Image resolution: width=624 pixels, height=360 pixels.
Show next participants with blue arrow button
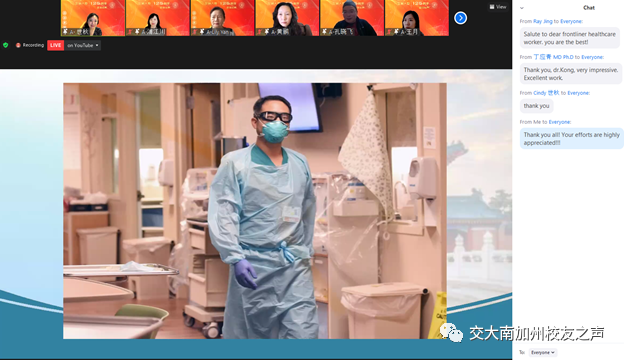[x=460, y=18]
